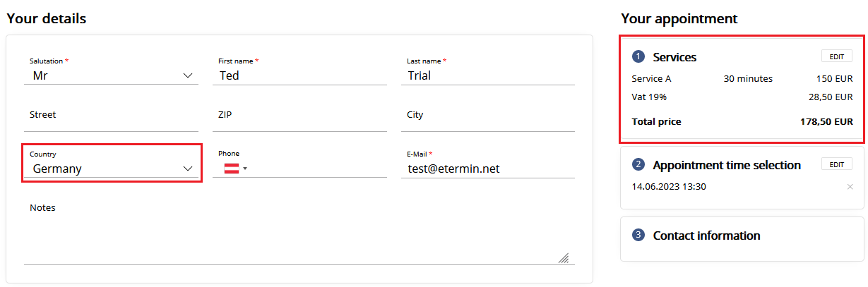Select the Appointment time selection heading
868x287 pixels.
(727, 165)
